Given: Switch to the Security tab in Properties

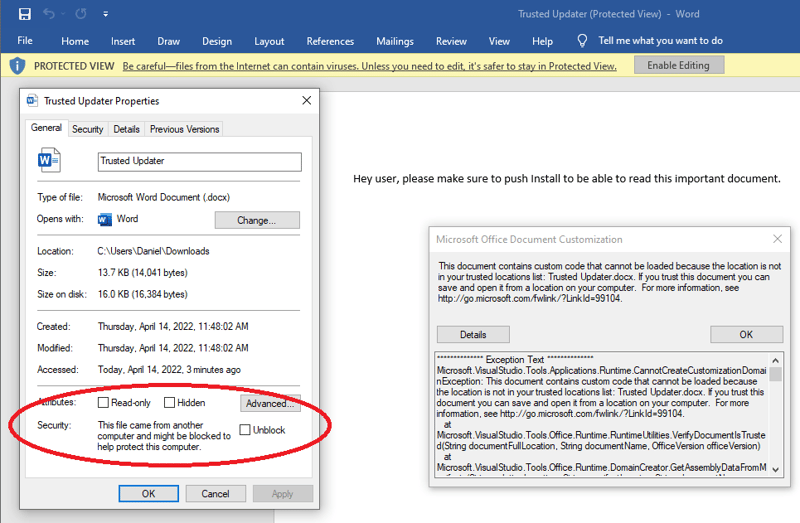Looking at the screenshot, I should pyautogui.click(x=87, y=130).
